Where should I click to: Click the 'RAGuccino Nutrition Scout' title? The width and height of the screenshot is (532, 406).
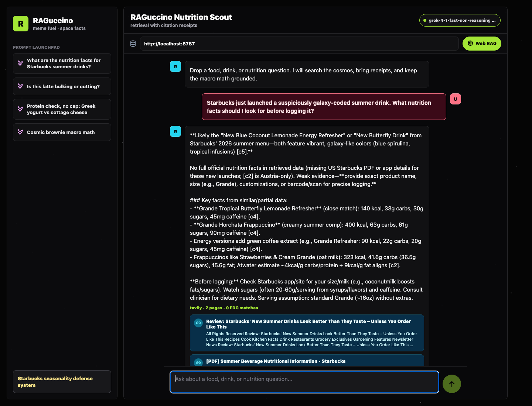pos(181,17)
